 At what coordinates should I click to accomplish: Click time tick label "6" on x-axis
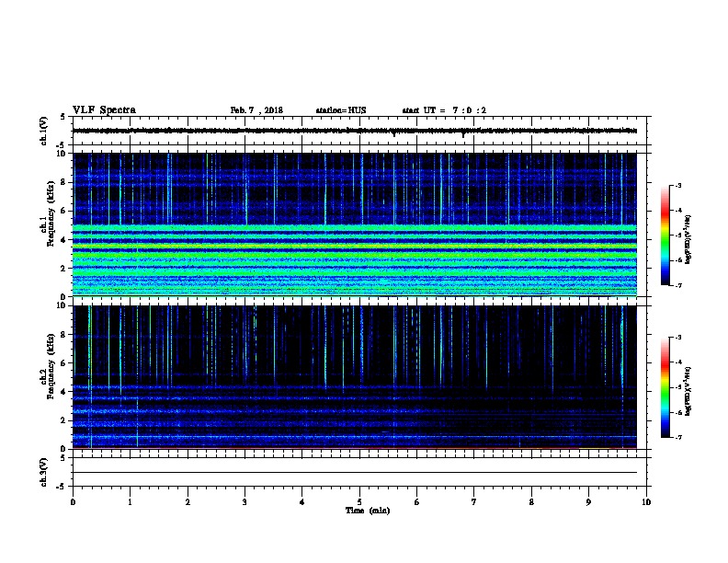pos(416,502)
